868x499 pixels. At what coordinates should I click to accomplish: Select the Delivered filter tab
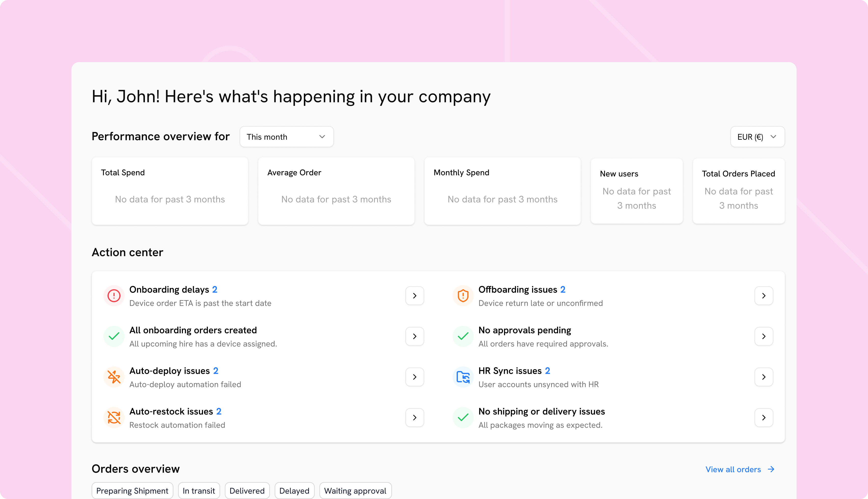pyautogui.click(x=247, y=491)
